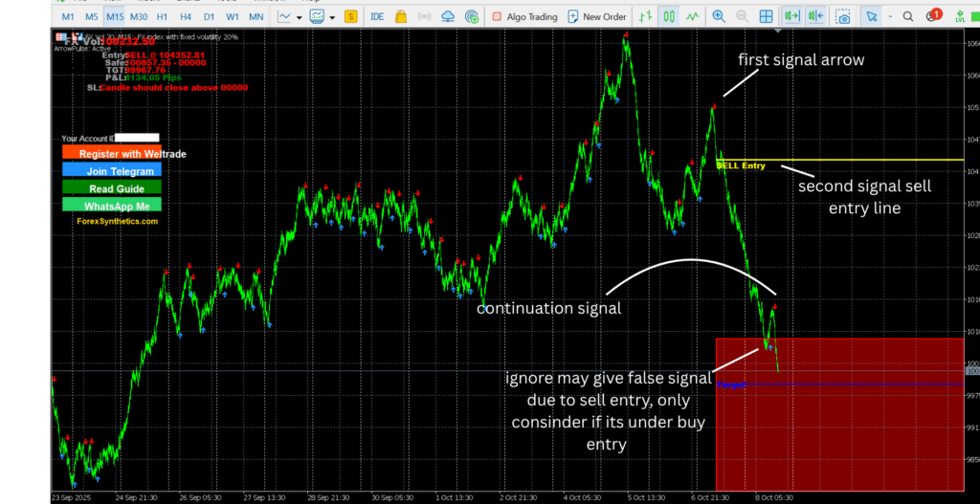The width and height of the screenshot is (980, 504).
Task: Click the tile windows grid icon
Action: (x=765, y=16)
